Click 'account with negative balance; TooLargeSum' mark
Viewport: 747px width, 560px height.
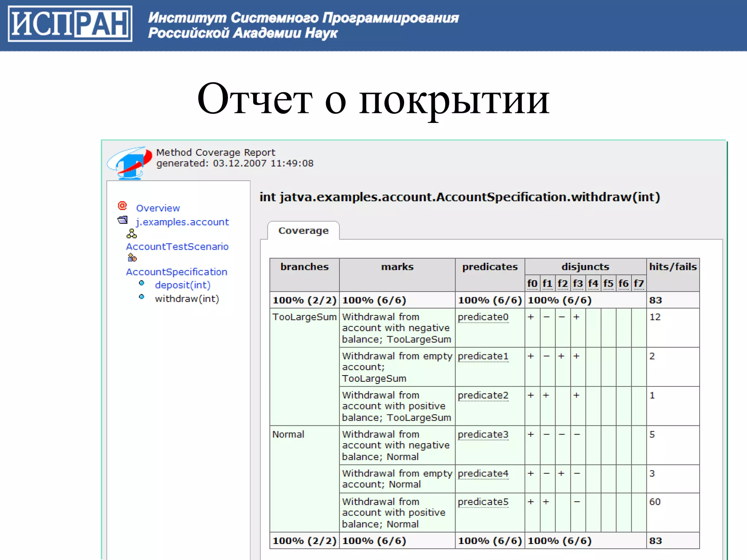point(396,328)
